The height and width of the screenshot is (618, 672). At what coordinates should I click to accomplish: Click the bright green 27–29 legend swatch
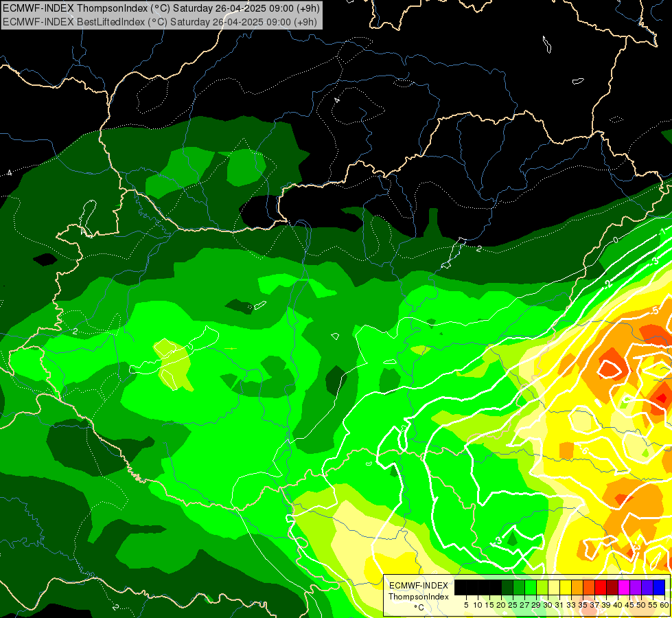pos(531,587)
